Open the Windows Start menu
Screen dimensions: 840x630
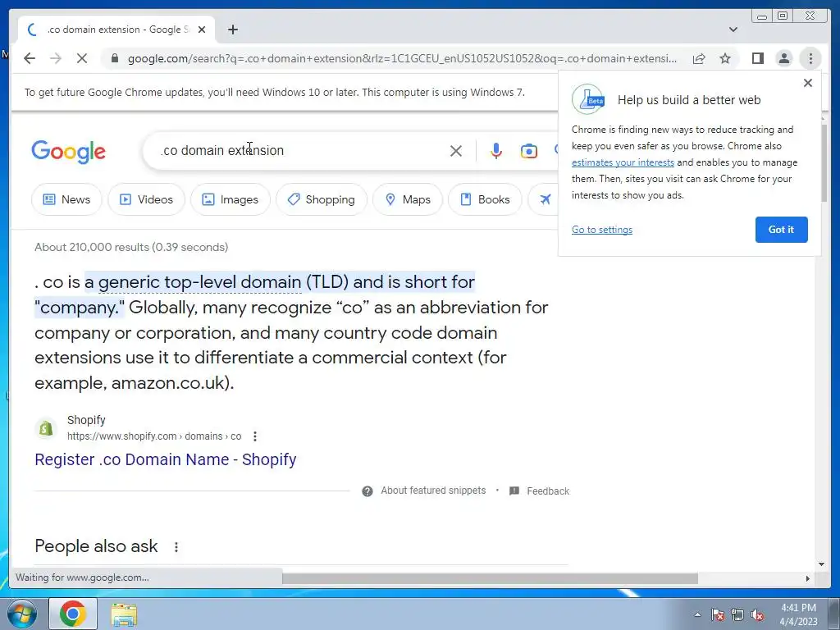click(21, 614)
